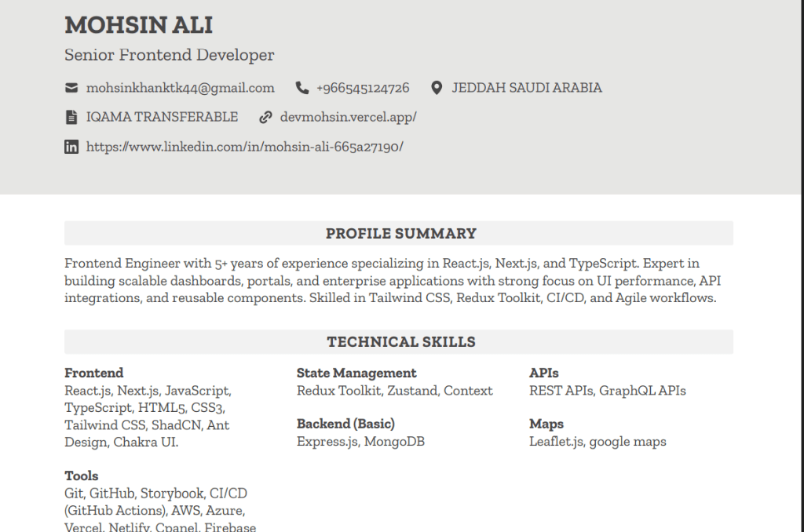Select the TECHNICAL SKILLS section header
Viewport: 804px width, 532px height.
click(x=400, y=342)
